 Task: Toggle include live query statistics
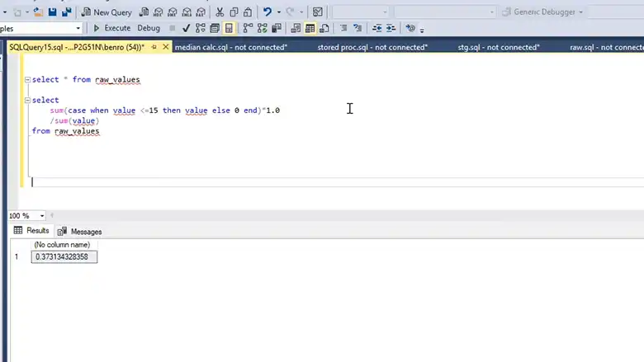(262, 28)
